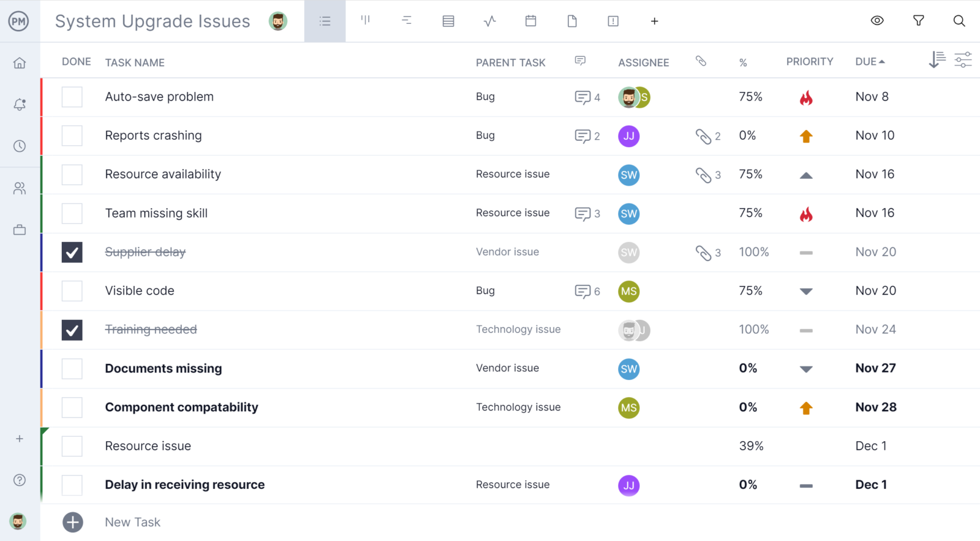Open help question mark icon
The height and width of the screenshot is (541, 980).
pos(20,480)
